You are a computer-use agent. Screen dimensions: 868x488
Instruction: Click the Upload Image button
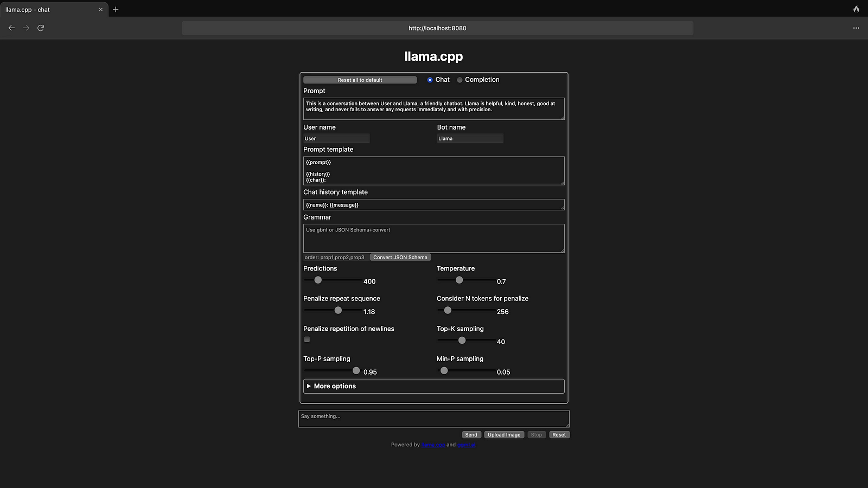[x=503, y=435]
